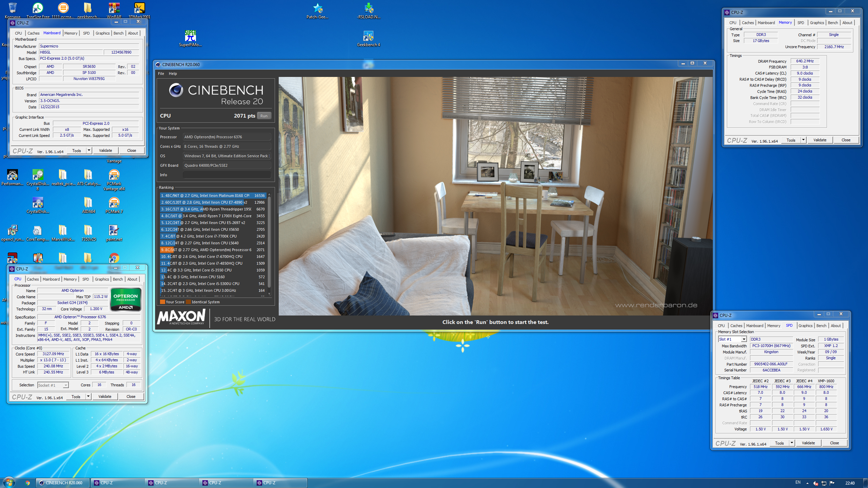Click the EN language indicator

point(798,483)
